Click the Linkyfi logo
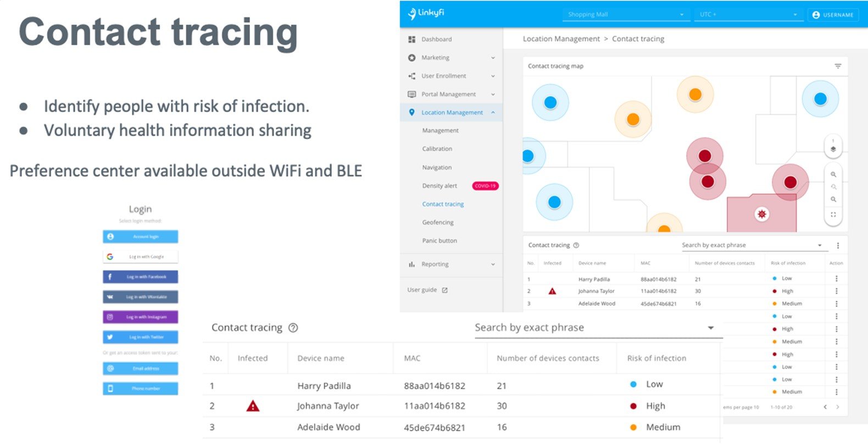Screen dimensions: 868x446 pyautogui.click(x=426, y=13)
